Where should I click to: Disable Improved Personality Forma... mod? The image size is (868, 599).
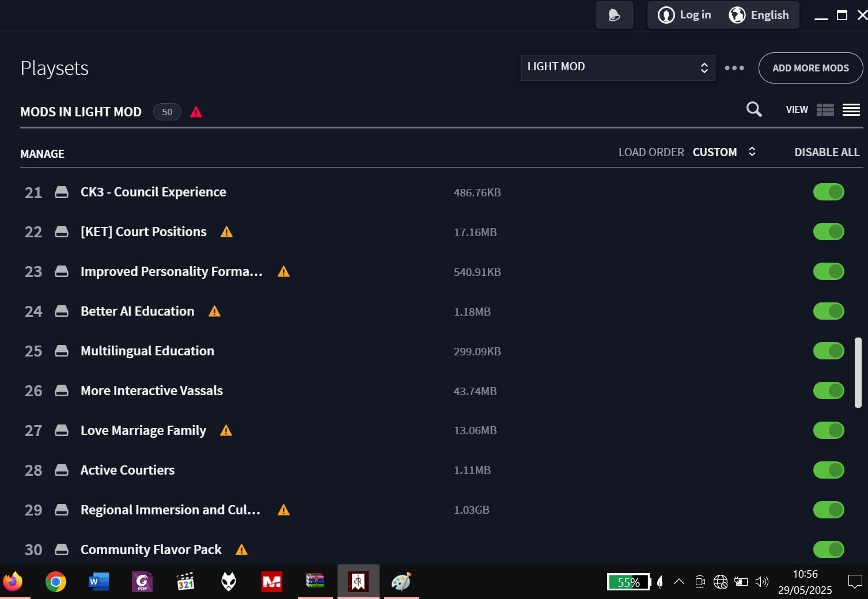pos(828,271)
